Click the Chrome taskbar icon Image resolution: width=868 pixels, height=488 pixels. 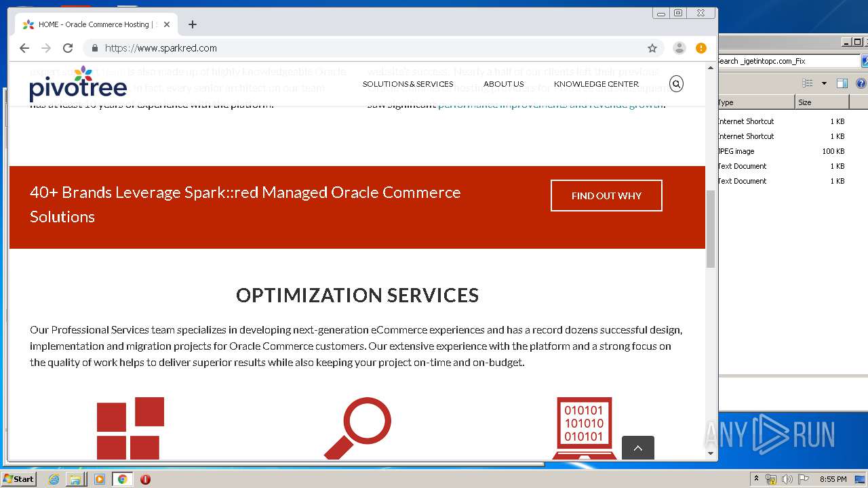[x=123, y=479]
